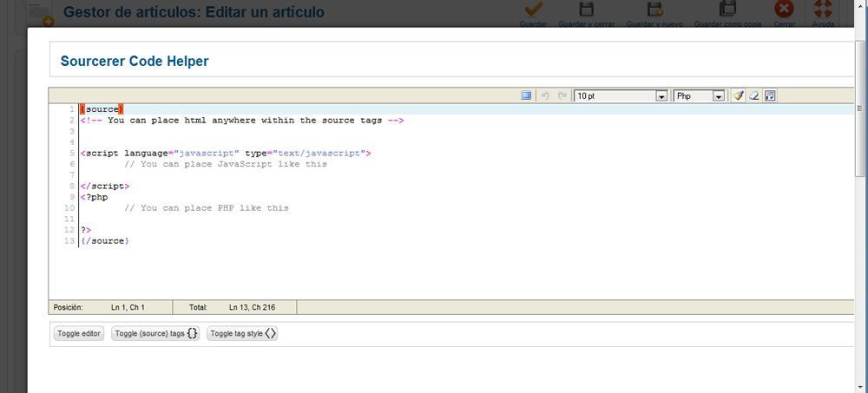
Task: Click the Total Ln 13, Ch 216 status
Action: (x=234, y=307)
